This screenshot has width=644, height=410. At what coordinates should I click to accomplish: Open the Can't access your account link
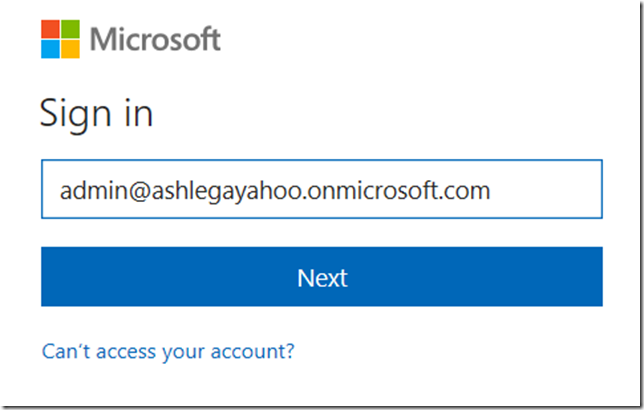coord(168,351)
